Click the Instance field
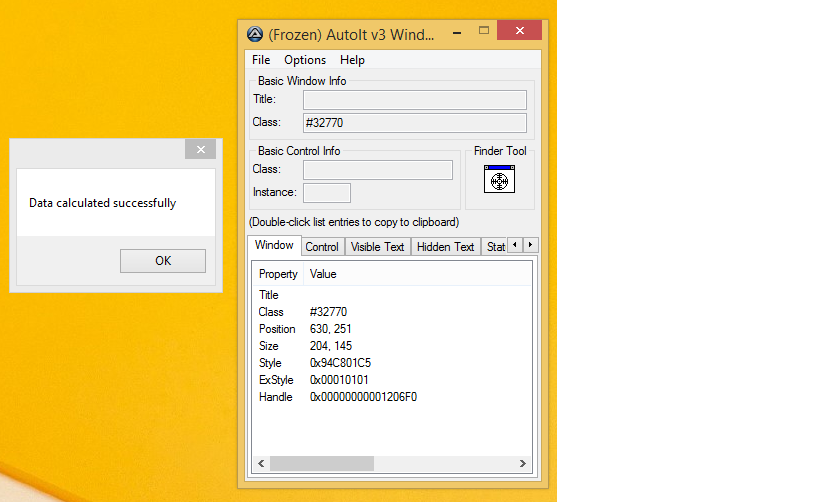819x502 pixels. coord(327,193)
